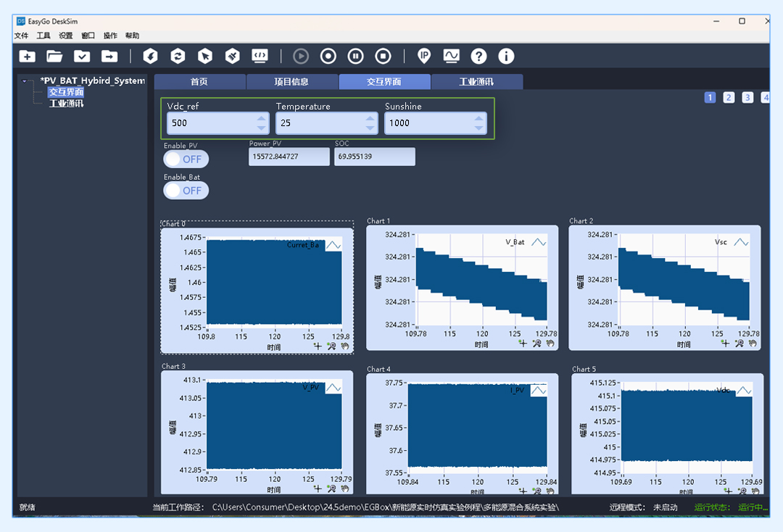Go to page 3 of the panel
The width and height of the screenshot is (783, 532).
(747, 97)
